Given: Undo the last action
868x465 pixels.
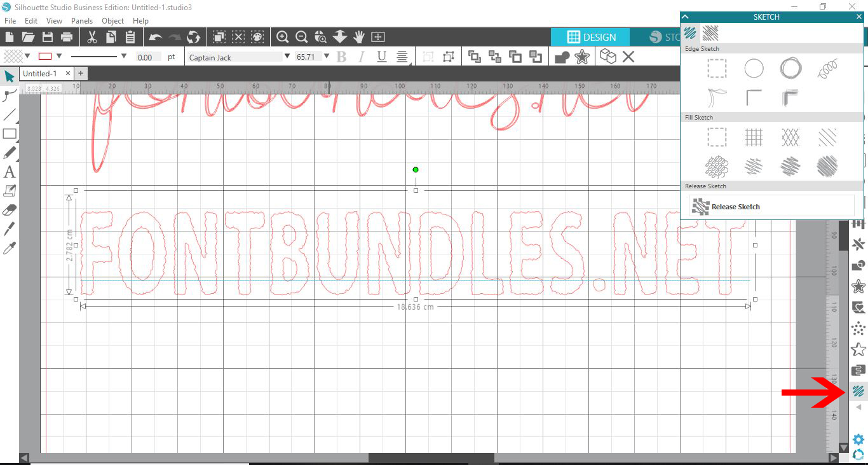Looking at the screenshot, I should (x=156, y=37).
